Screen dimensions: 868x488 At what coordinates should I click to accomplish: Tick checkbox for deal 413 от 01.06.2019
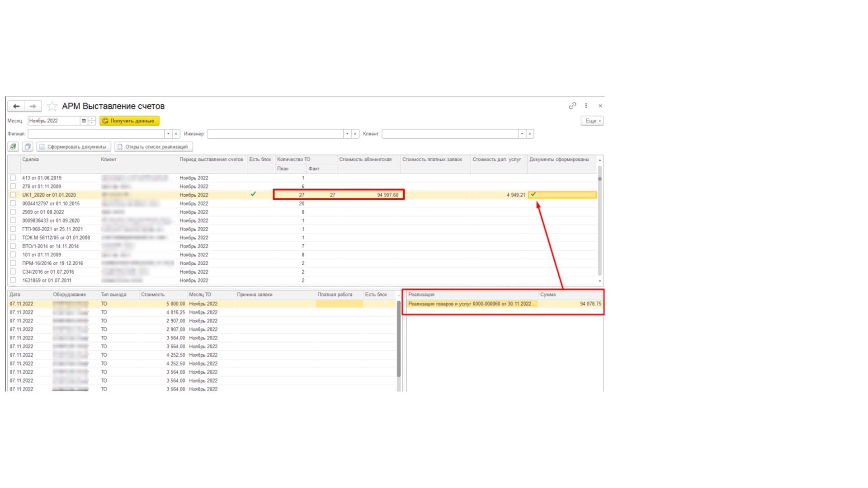point(13,178)
